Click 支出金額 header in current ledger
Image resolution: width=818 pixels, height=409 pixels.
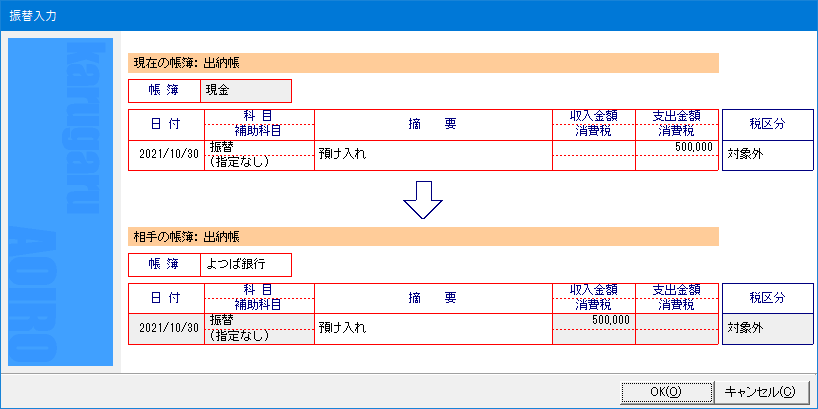coord(677,116)
